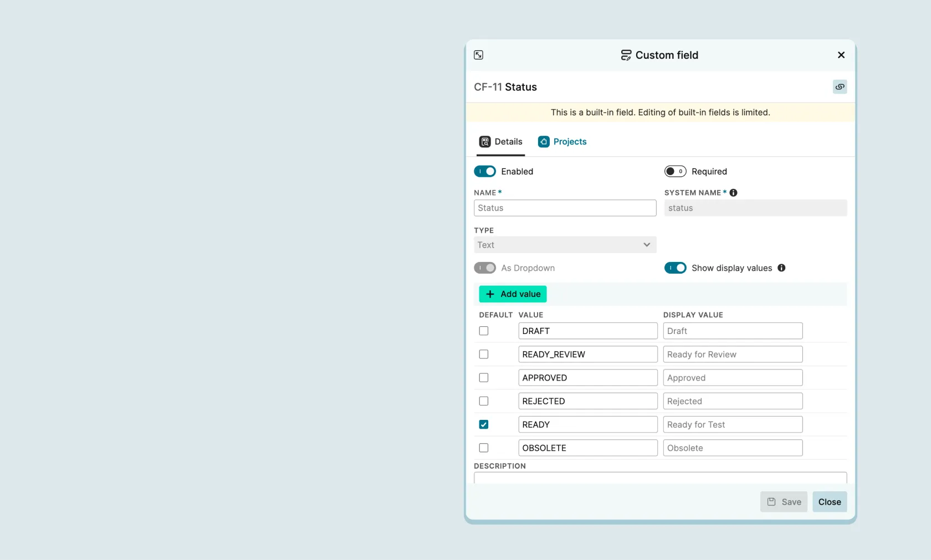This screenshot has height=560, width=931.
Task: Click the expand dialog icon
Action: (478, 55)
